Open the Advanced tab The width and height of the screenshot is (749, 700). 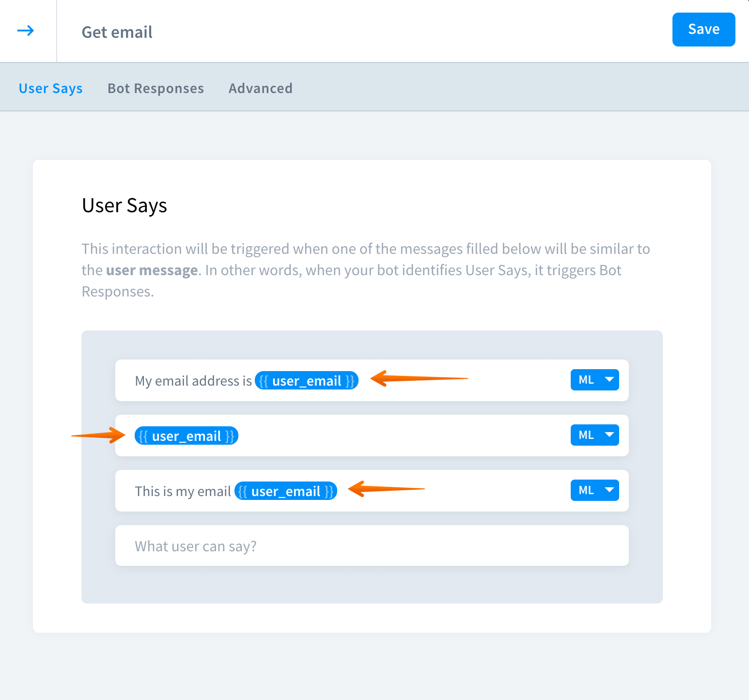point(260,88)
